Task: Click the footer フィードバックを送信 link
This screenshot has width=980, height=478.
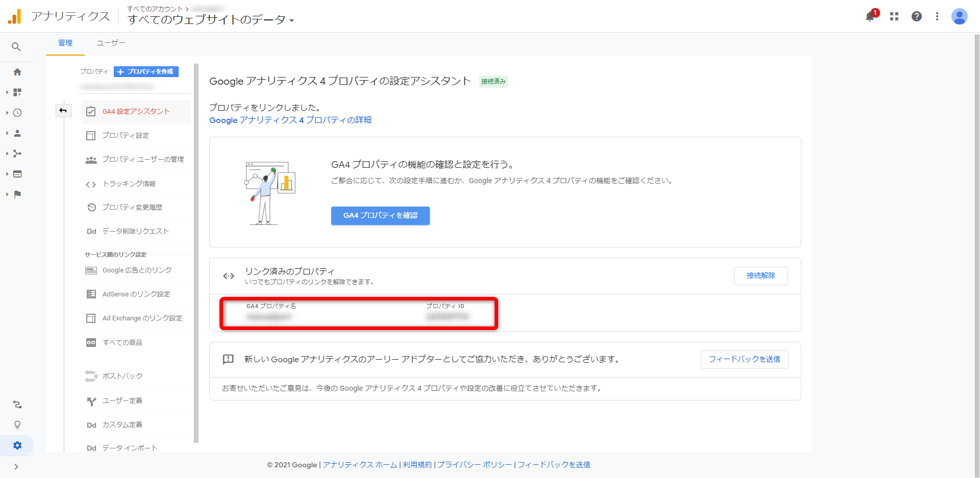Action: click(554, 465)
